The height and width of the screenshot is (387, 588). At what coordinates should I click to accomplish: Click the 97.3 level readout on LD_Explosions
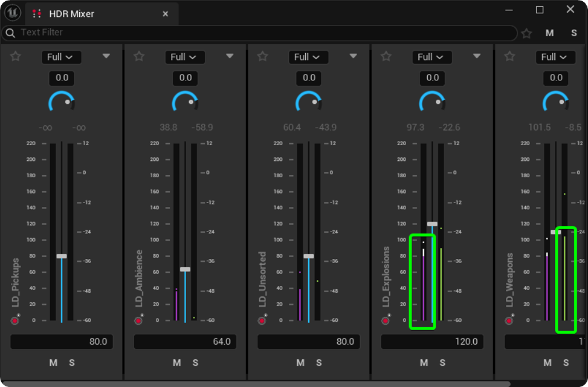pyautogui.click(x=416, y=128)
